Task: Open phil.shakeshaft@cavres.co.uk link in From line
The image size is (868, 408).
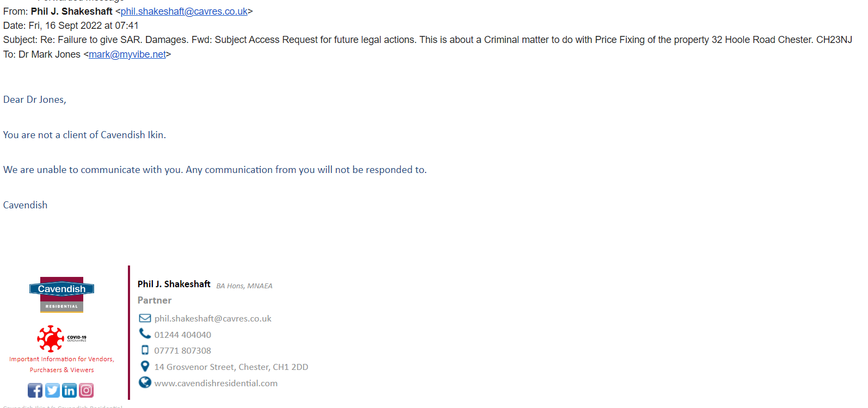Action: (184, 11)
